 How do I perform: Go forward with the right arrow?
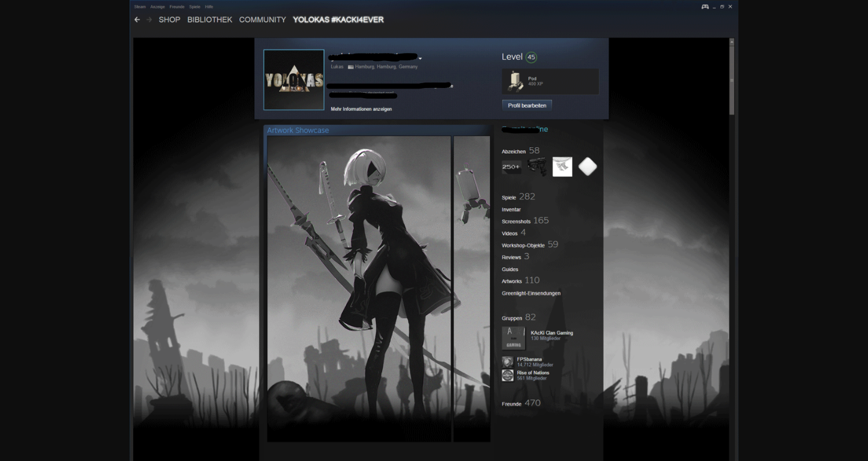(x=149, y=20)
